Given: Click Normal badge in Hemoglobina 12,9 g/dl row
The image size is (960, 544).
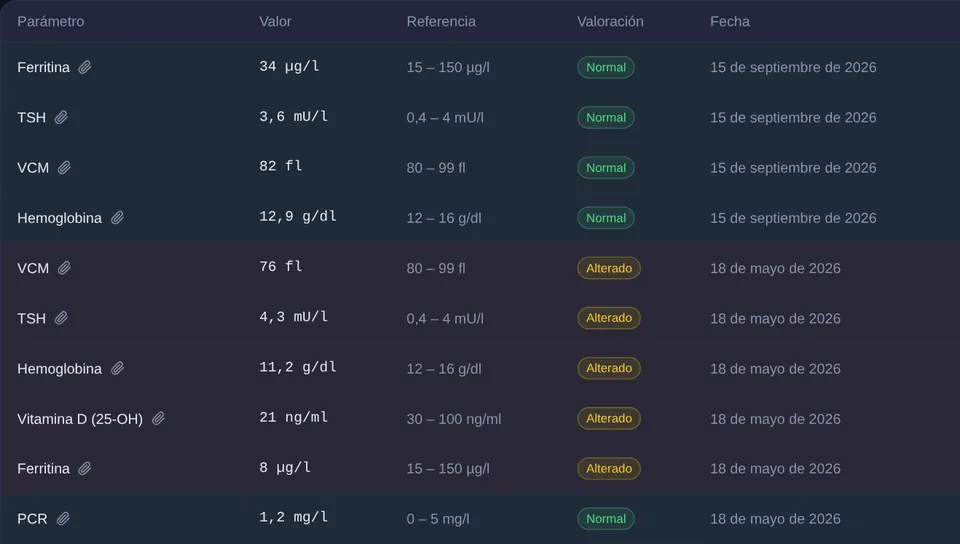Looking at the screenshot, I should (606, 218).
